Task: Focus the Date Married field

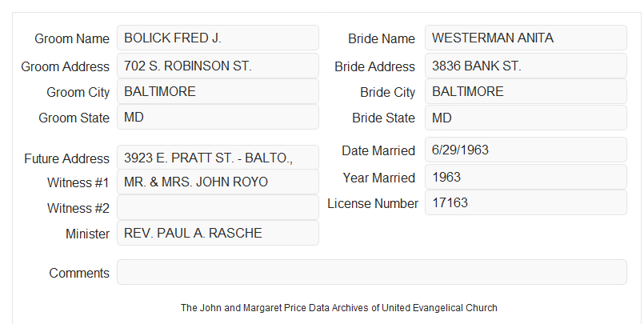Action: click(x=526, y=150)
